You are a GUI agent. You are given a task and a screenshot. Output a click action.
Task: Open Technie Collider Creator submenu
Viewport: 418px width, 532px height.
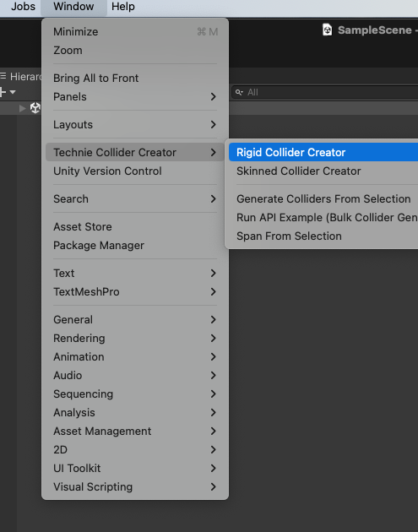(x=135, y=152)
